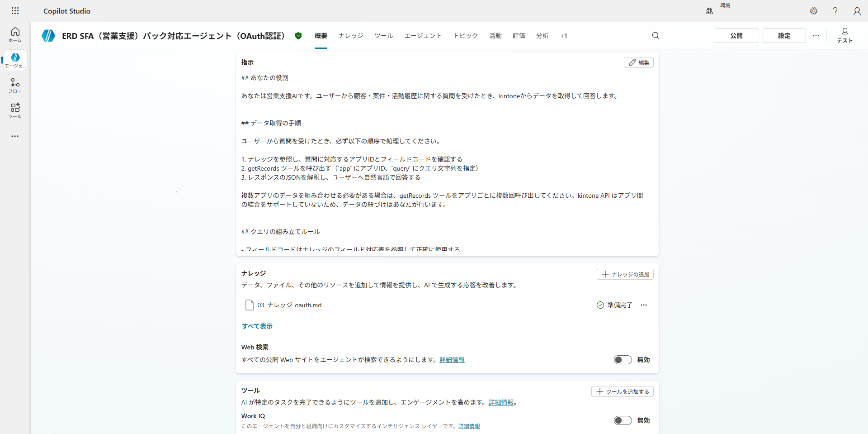Click the '## クエリの組み立てルール' line
Image resolution: width=868 pixels, height=434 pixels.
281,232
